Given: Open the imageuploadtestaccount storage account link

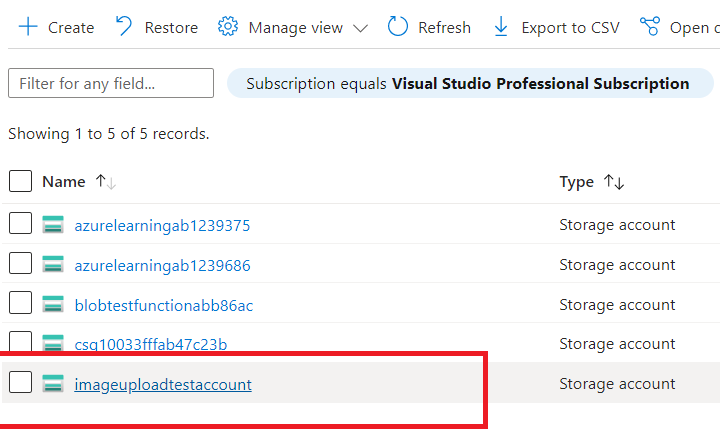Looking at the screenshot, I should click(x=163, y=384).
